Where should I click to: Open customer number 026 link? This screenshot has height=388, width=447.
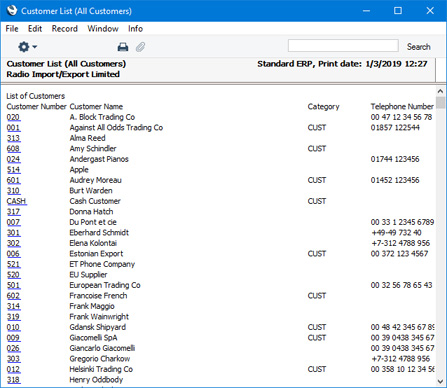tap(13, 348)
